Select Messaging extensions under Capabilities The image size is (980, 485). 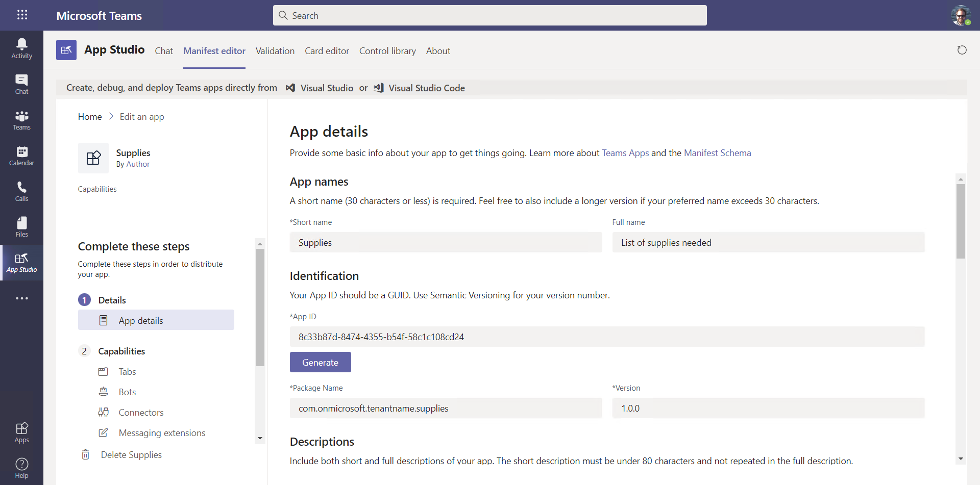(x=162, y=433)
